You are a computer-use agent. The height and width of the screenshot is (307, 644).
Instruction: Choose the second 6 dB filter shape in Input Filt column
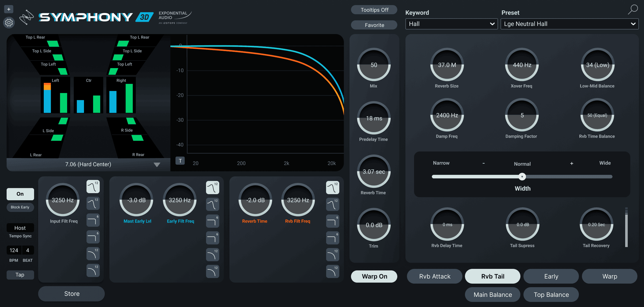[93, 237]
